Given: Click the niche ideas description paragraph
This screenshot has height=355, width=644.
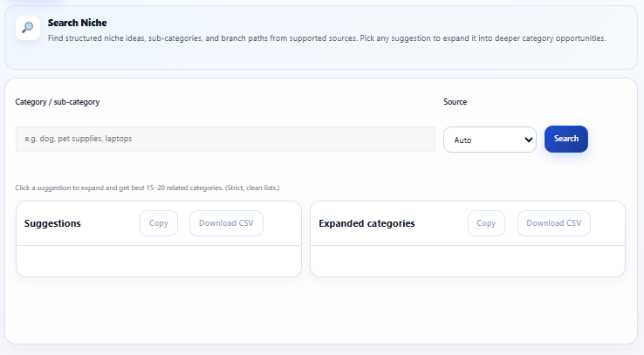Looking at the screenshot, I should 326,38.
